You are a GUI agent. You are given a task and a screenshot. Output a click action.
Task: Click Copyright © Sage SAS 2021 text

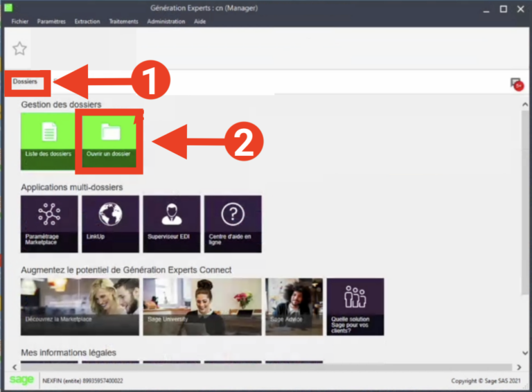pyautogui.click(x=486, y=381)
